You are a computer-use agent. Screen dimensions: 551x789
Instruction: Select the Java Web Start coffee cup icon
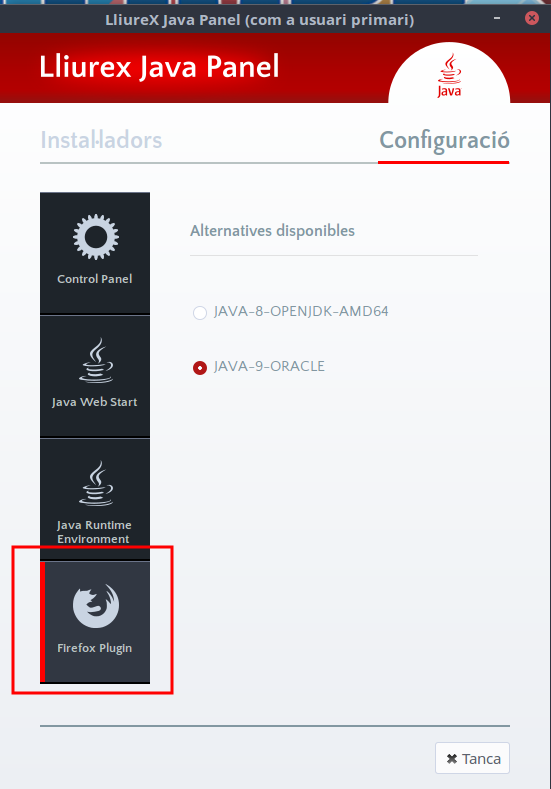pos(96,360)
